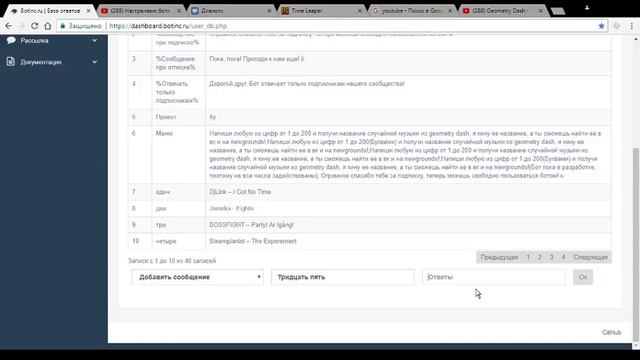Click the %Отвечать только подписчикам% cell

(177, 92)
